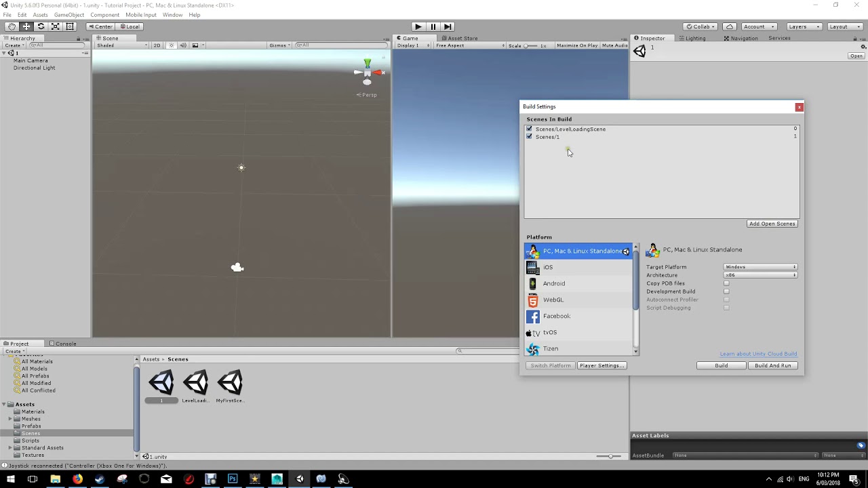Enable Copy PDB files checkbox
The height and width of the screenshot is (488, 868).
point(726,283)
